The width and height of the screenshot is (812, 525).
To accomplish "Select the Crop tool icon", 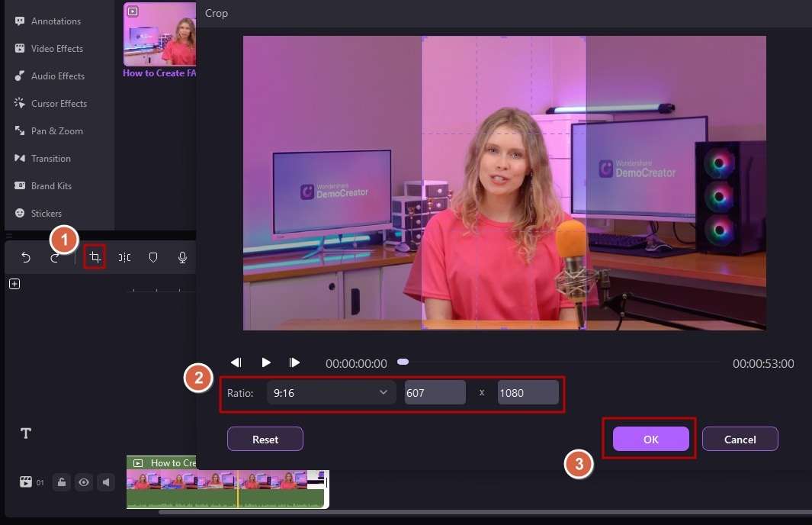I will pyautogui.click(x=95, y=256).
